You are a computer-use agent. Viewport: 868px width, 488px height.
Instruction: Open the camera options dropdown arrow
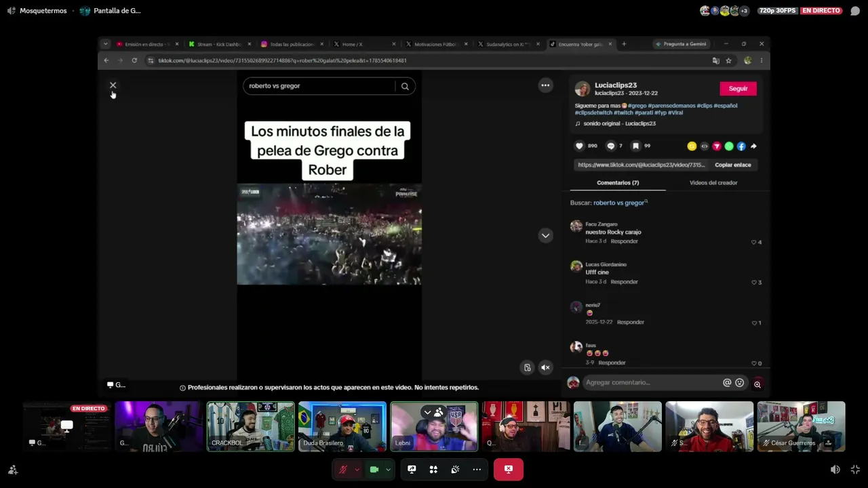[388, 469]
